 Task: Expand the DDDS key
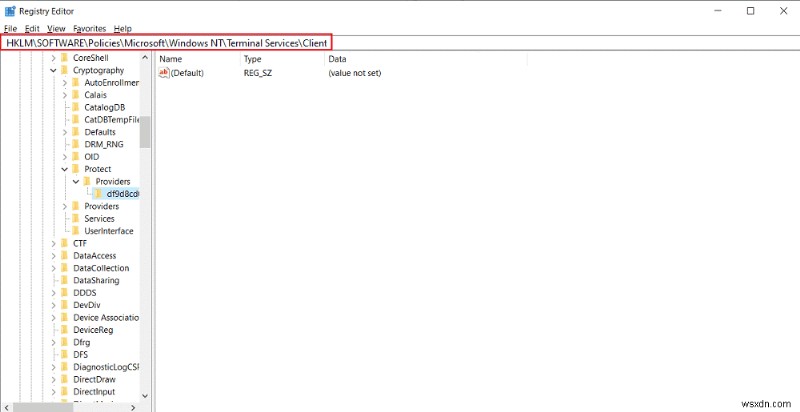pyautogui.click(x=54, y=293)
